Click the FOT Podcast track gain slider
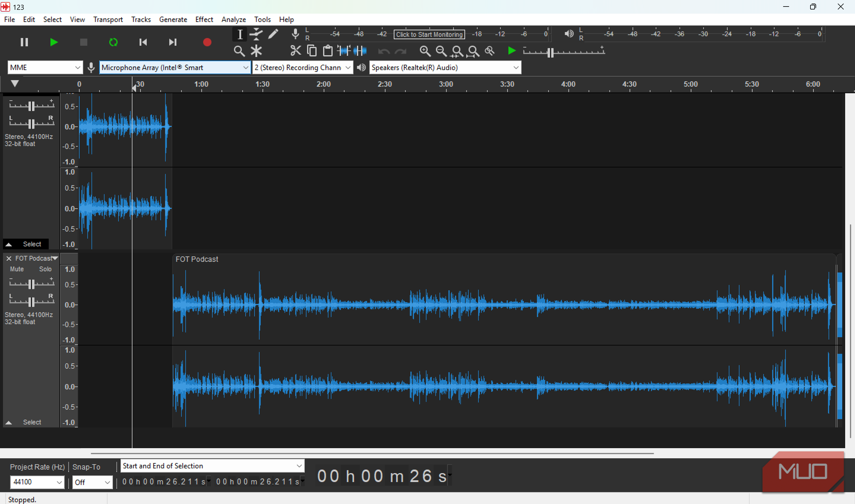 coord(31,284)
